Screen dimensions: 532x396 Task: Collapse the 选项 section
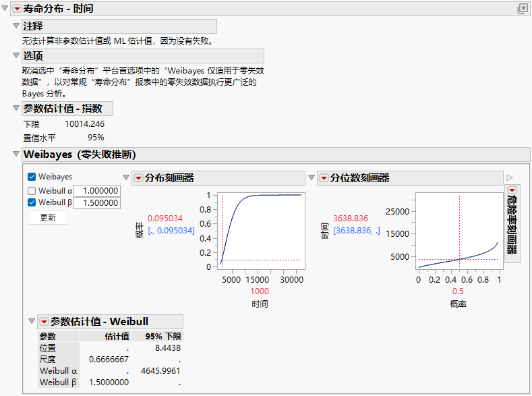tap(16, 55)
